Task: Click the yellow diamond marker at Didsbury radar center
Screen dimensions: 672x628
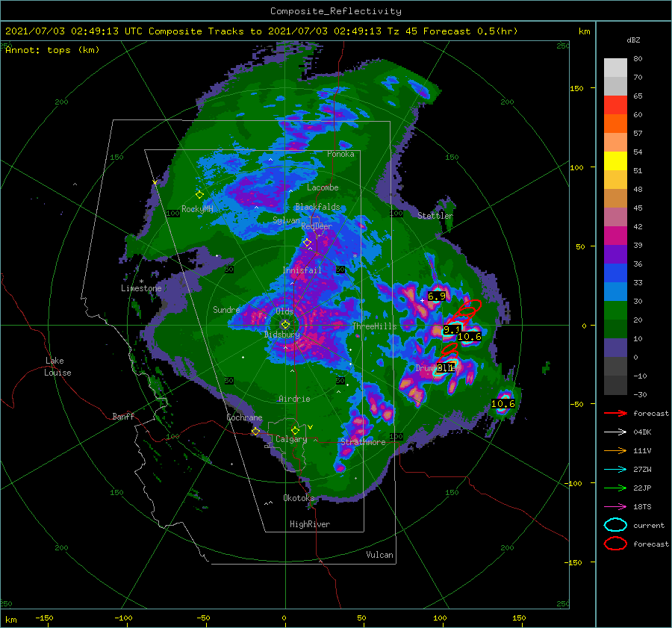Action: [285, 325]
